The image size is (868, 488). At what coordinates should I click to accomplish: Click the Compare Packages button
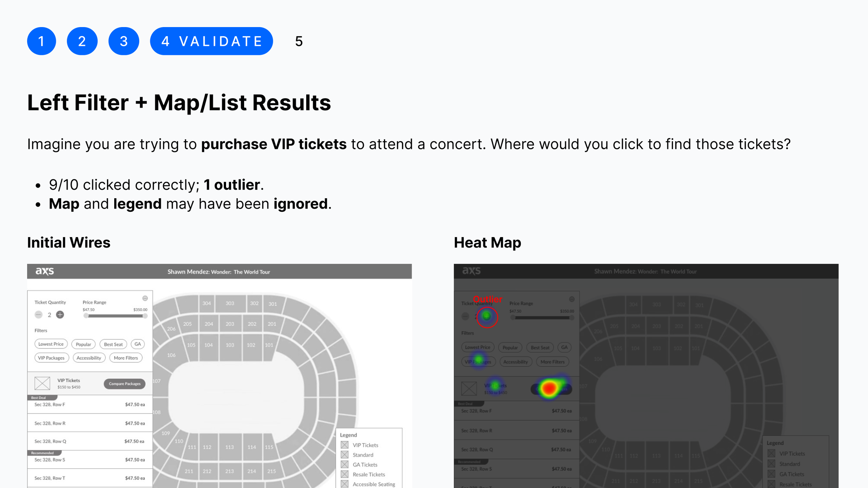pos(125,384)
